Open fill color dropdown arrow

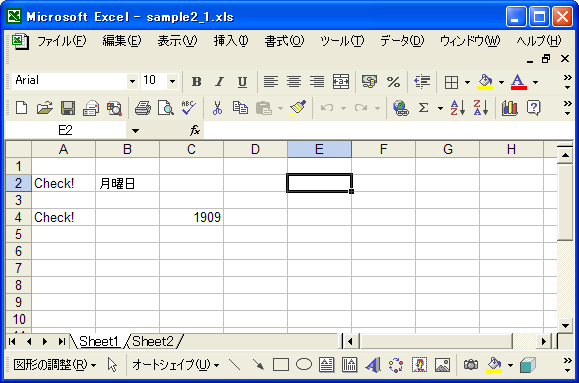click(501, 82)
